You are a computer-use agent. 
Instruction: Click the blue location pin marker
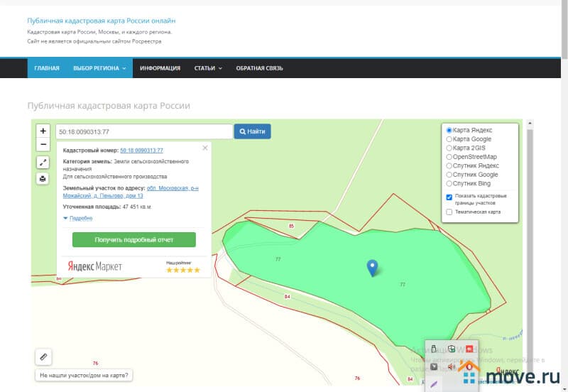tap(372, 268)
